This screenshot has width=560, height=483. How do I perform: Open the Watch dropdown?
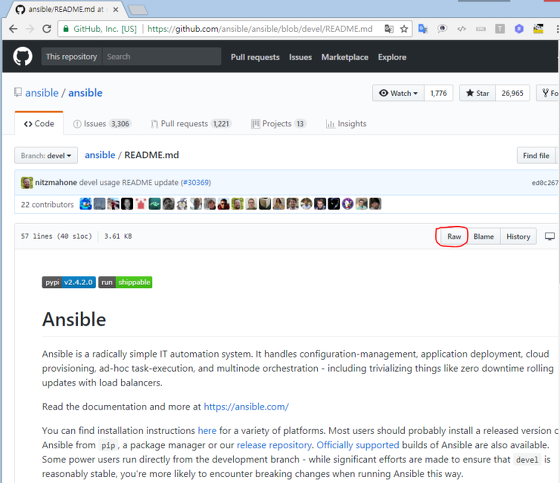399,93
